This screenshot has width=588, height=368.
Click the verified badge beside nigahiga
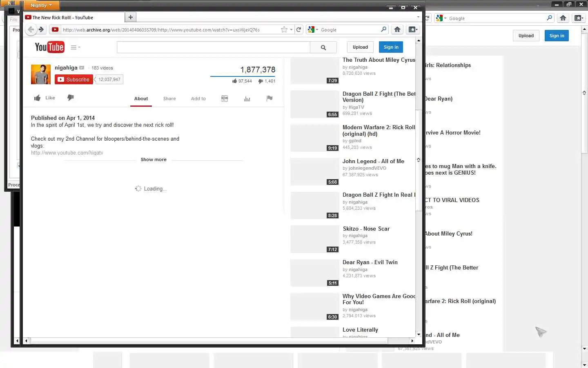pyautogui.click(x=82, y=68)
